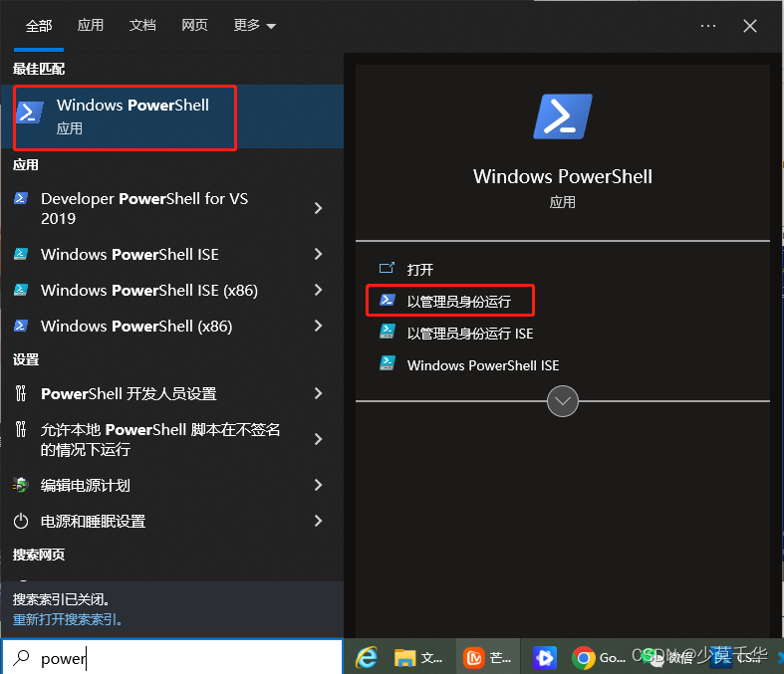Viewport: 784px width, 674px height.
Task: Click PowerShell 开发人员设置 settings icon
Action: (21, 393)
